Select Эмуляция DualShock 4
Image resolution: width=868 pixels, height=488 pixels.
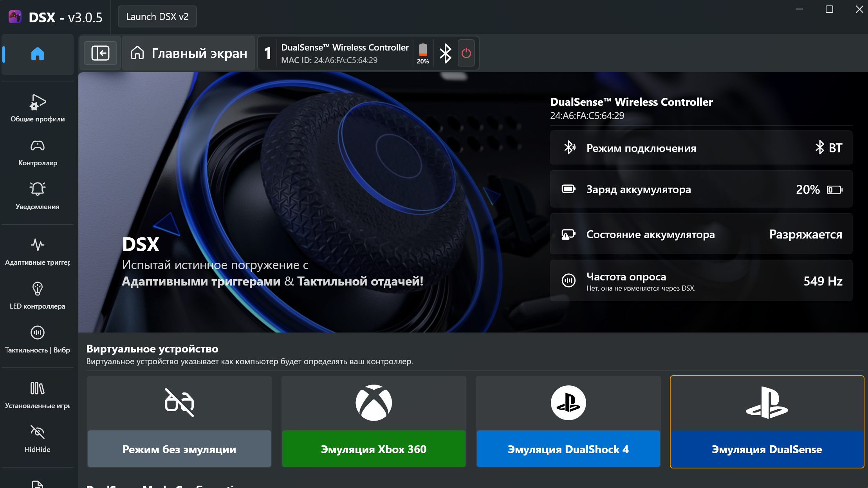coord(568,449)
